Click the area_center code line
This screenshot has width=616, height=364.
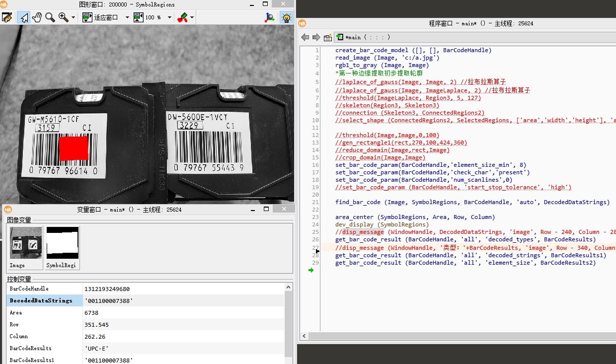(415, 217)
